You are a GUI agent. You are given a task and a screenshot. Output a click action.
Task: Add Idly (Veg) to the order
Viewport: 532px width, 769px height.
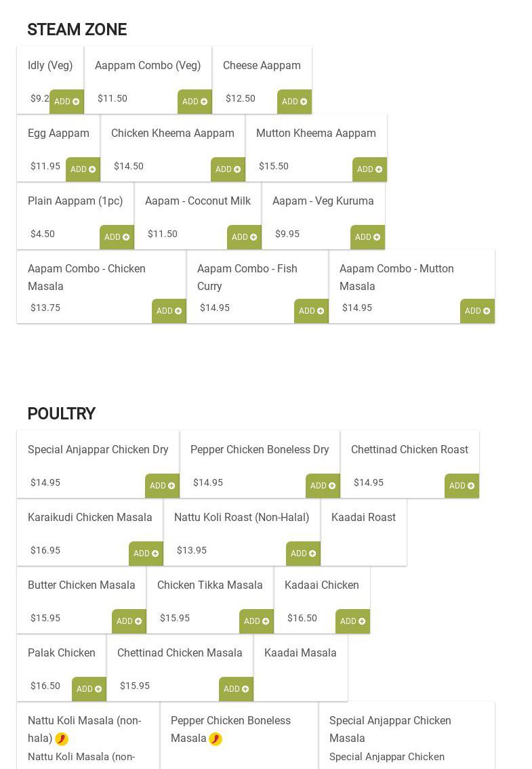(66, 102)
